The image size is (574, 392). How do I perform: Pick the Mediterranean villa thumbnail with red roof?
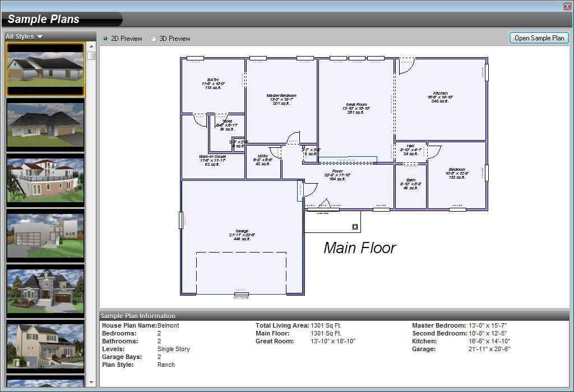[45, 180]
